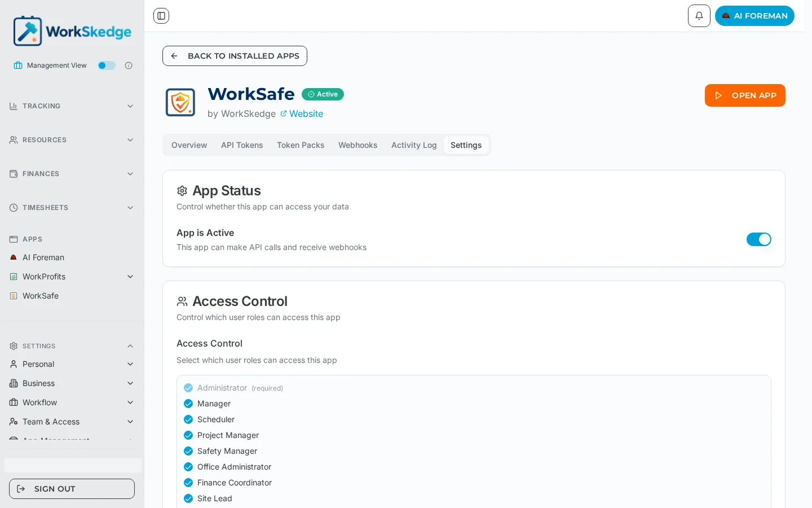Viewport: 812px width, 508px height.
Task: Expand the Personal settings chevron
Action: 130,364
